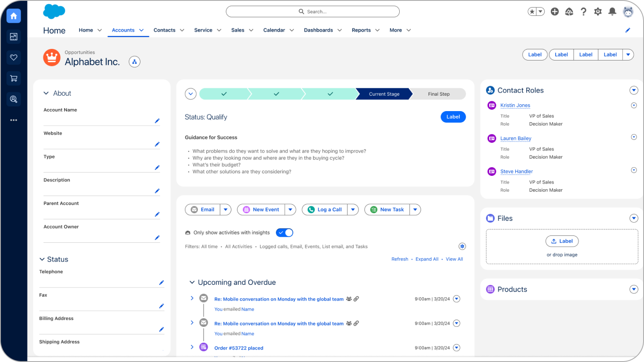Open the global create plus icon
This screenshot has width=644, height=362.
(x=555, y=12)
